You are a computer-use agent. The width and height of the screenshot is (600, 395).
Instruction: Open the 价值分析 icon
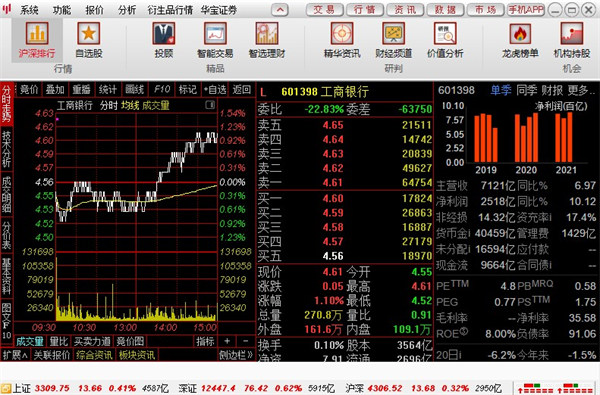pyautogui.click(x=445, y=33)
